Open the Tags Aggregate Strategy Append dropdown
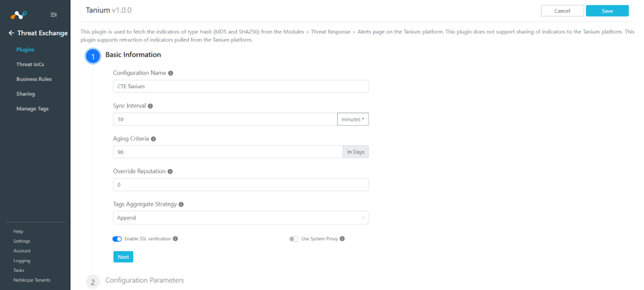 pyautogui.click(x=241, y=218)
